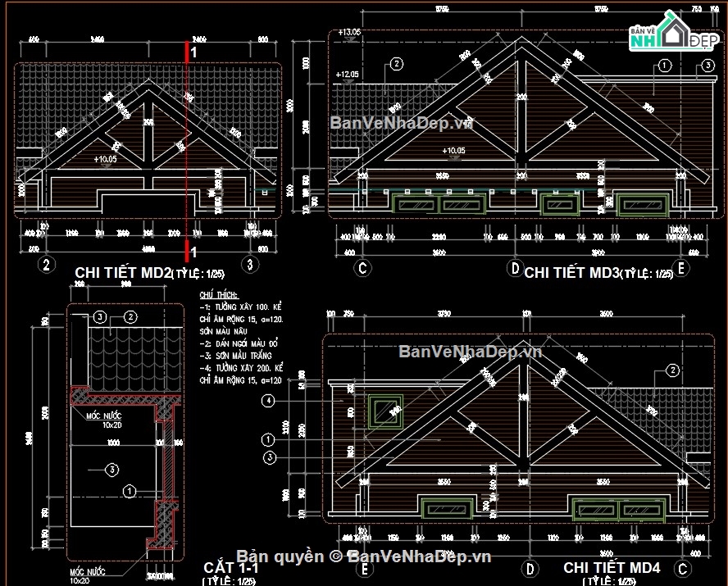Viewport: 728px width, 586px height.
Task: Select the +10.05 elevation label inside MD2
Action: [107, 159]
